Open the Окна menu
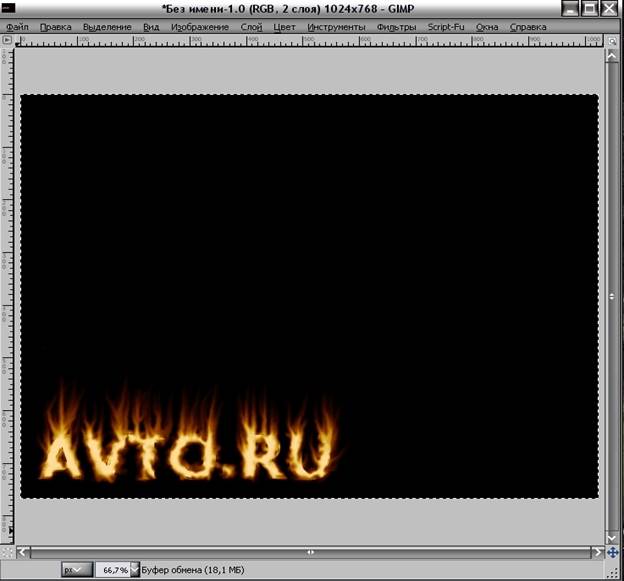Screen dimensions: 624x581 [x=487, y=27]
